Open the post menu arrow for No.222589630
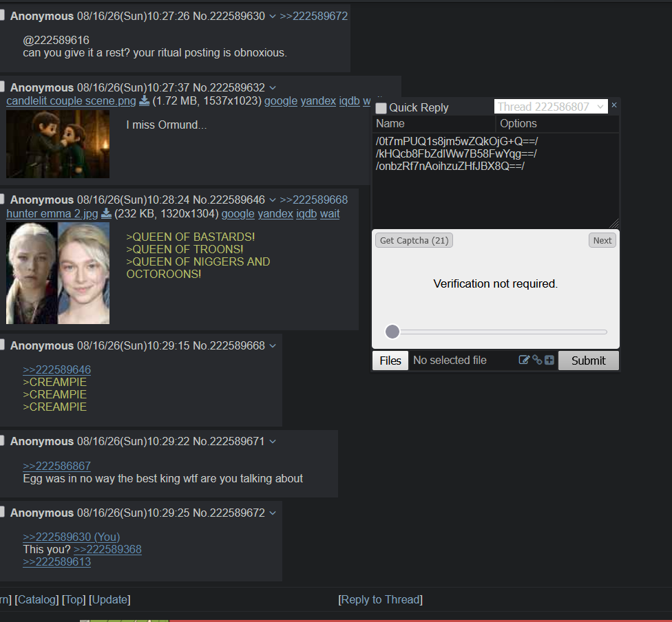This screenshot has height=622, width=672. click(x=273, y=17)
